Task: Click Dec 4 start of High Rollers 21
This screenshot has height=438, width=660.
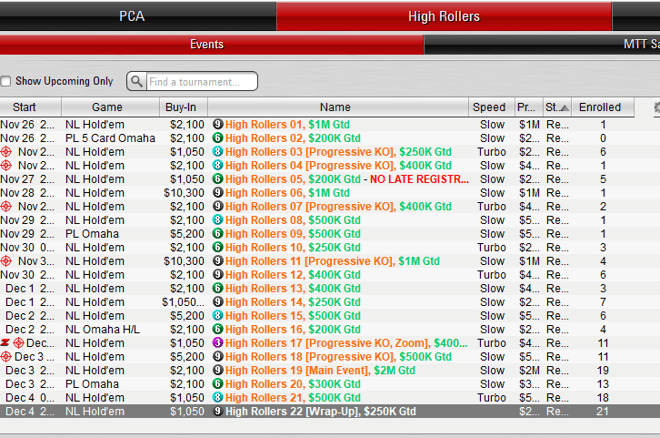Action: click(30, 398)
